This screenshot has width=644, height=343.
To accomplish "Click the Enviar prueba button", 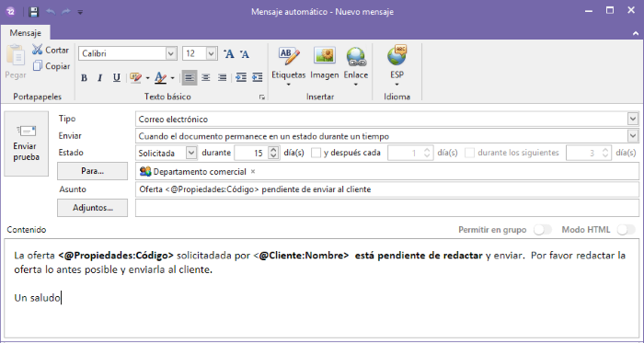I will pos(27,143).
